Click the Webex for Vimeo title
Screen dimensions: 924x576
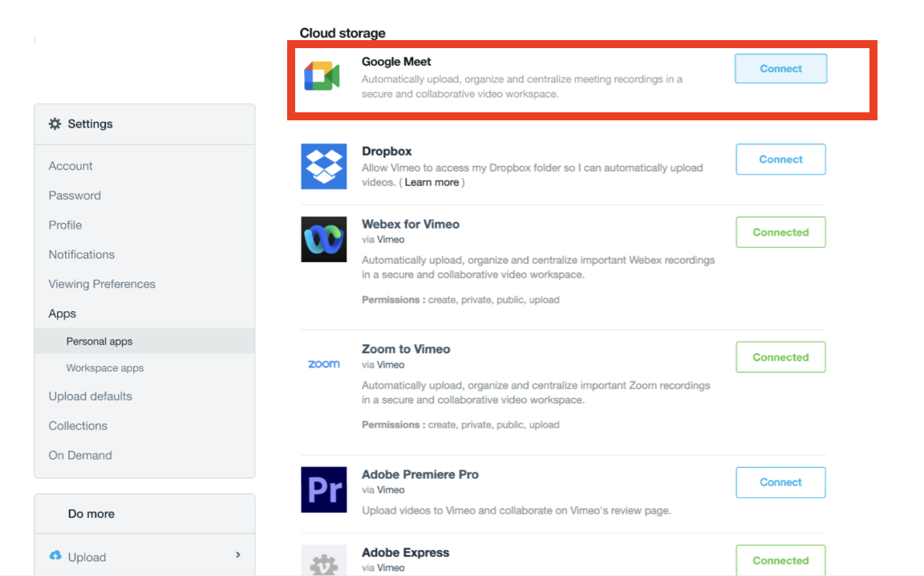tap(410, 224)
